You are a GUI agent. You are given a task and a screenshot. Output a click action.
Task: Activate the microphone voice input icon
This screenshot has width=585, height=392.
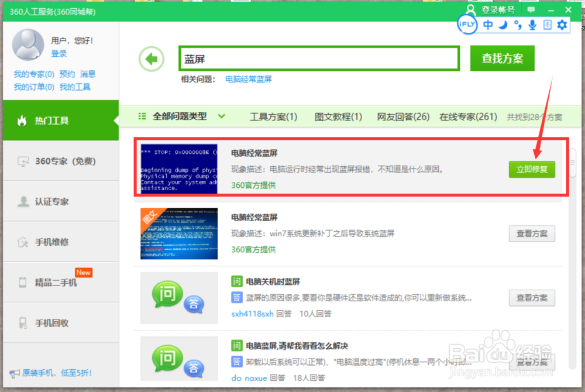point(532,25)
